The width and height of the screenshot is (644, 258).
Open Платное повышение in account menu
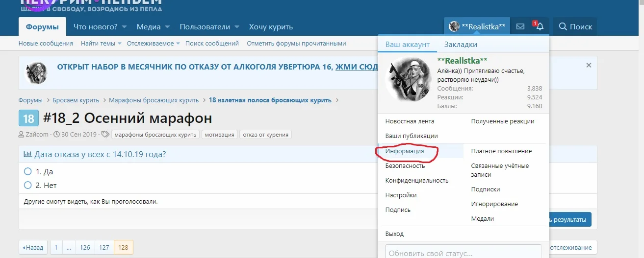coord(501,151)
